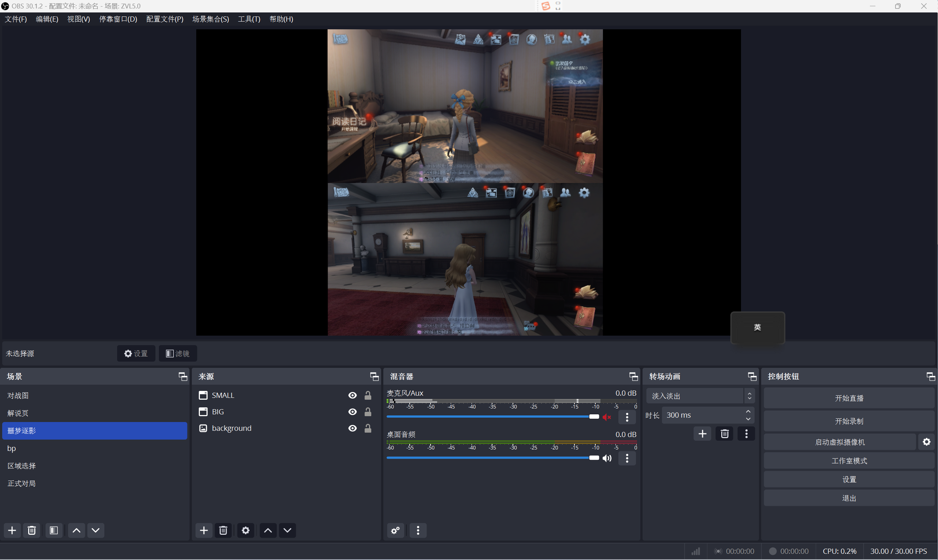The width and height of the screenshot is (938, 560).
Task: Click the 开始录制 button
Action: tap(849, 421)
